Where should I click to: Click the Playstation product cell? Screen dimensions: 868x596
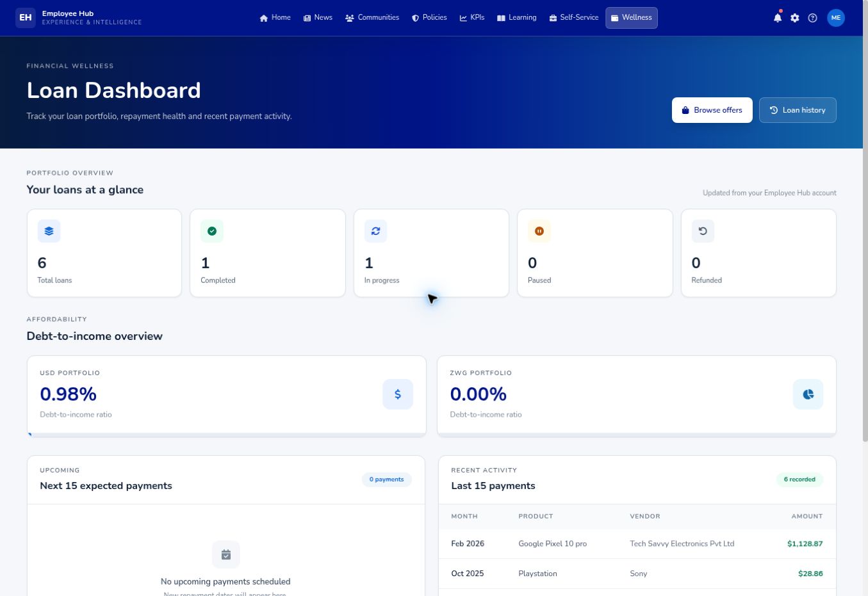537,574
